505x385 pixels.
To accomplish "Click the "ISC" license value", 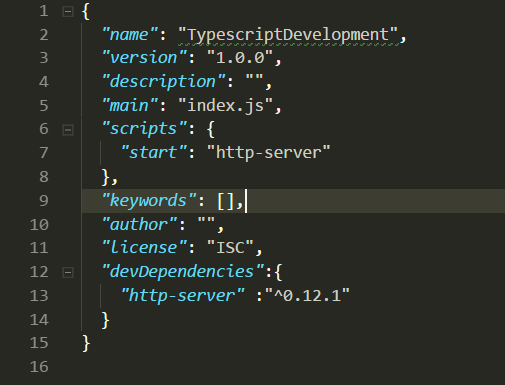I will [x=230, y=248].
